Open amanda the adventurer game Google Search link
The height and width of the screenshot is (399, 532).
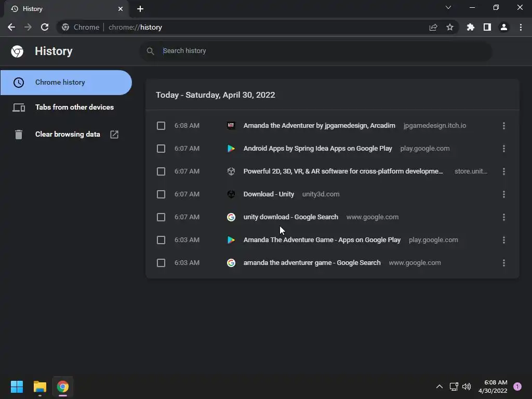coord(312,262)
